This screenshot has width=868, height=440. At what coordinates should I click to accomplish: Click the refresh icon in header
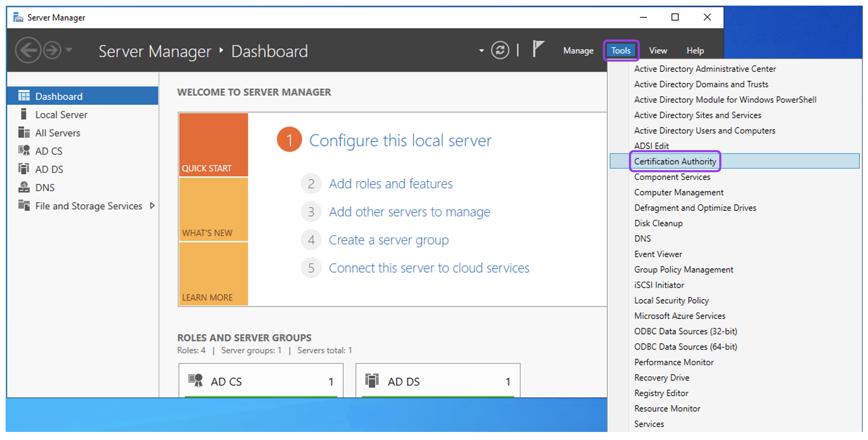500,51
